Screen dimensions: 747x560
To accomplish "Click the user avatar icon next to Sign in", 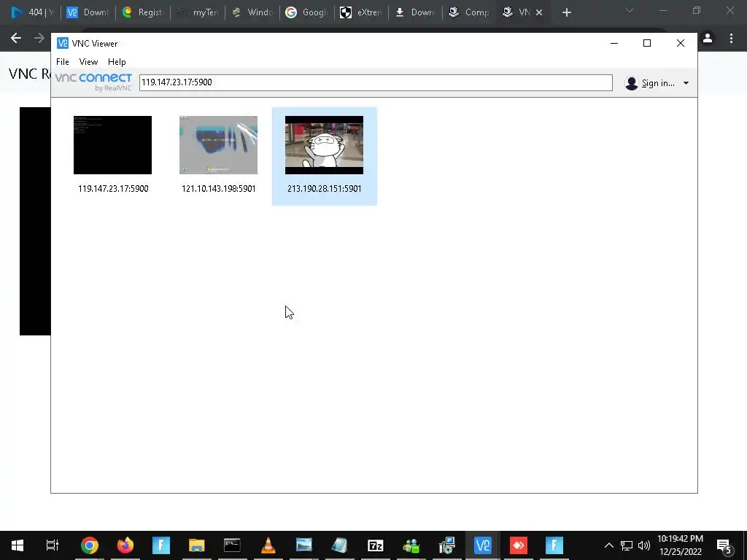I will pos(632,83).
